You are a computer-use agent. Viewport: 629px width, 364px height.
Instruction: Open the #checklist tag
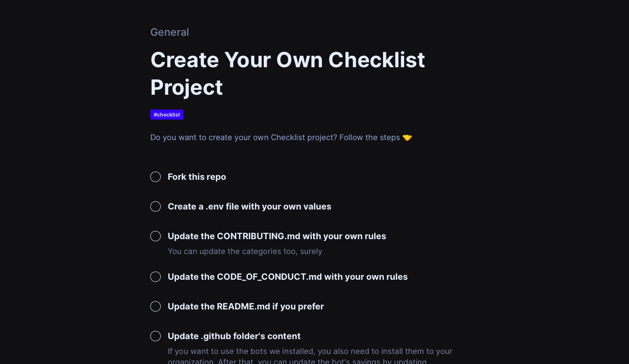pyautogui.click(x=167, y=115)
